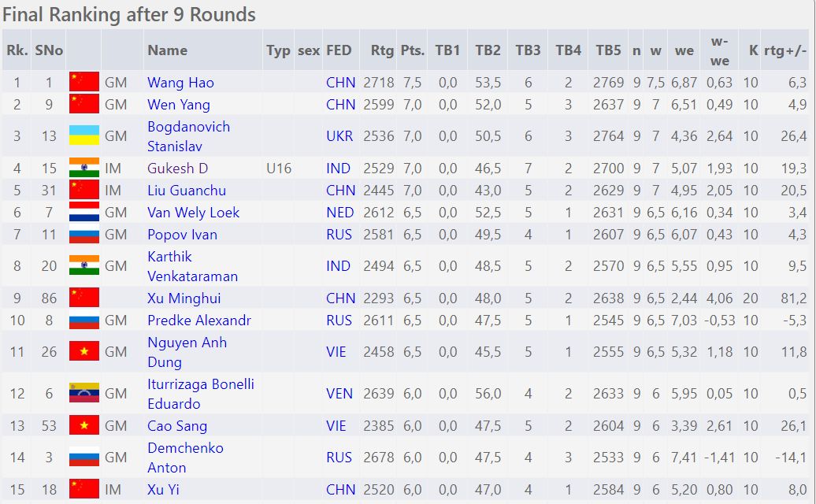The height and width of the screenshot is (504, 816).
Task: Open Cao Sang player link
Action: click(x=177, y=426)
